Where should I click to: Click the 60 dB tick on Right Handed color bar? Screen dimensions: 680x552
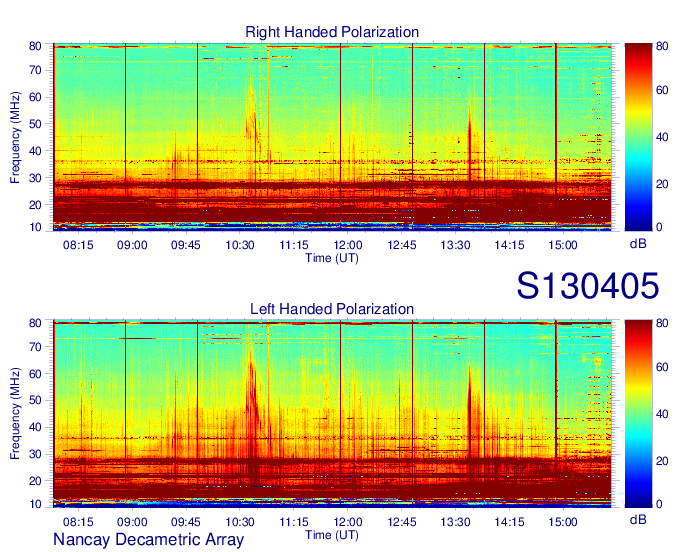click(662, 90)
